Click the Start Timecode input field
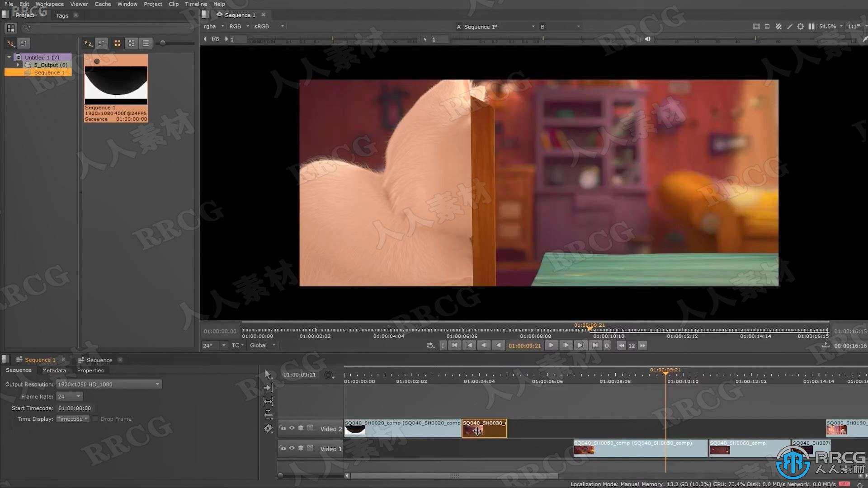 [75, 408]
